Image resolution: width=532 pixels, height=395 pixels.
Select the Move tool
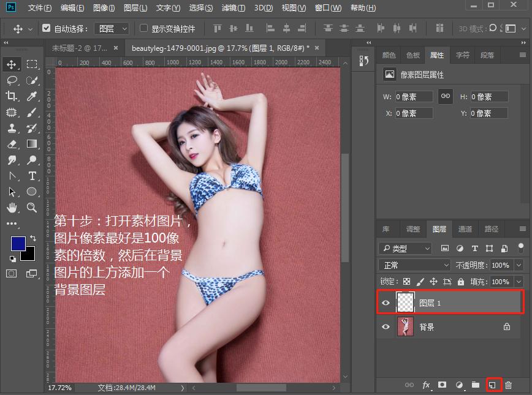tap(12, 64)
